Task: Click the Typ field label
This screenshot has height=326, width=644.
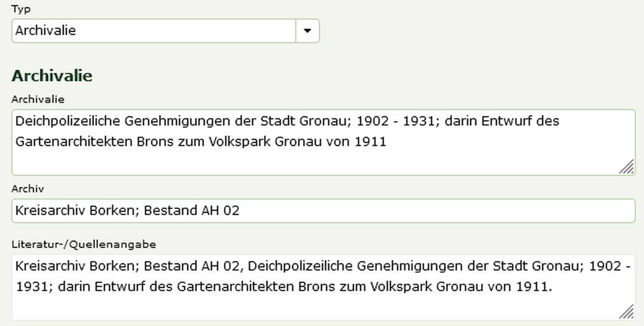Action: pos(21,9)
